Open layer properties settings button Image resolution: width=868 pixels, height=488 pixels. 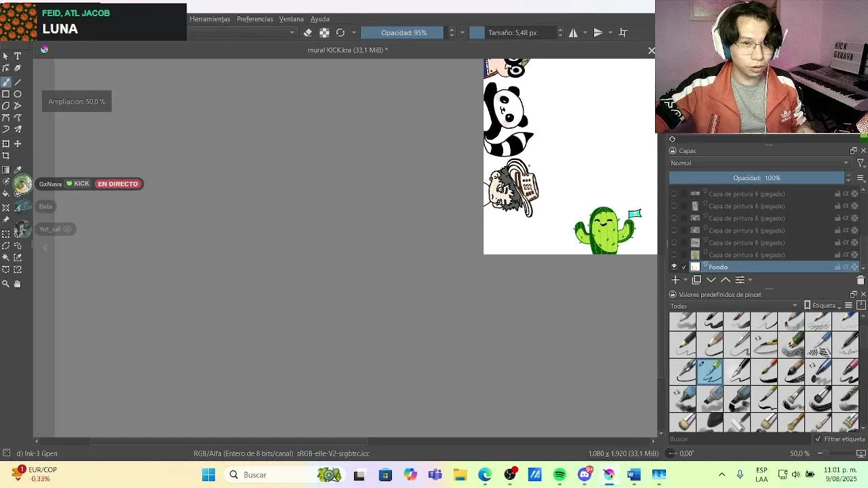(x=740, y=280)
